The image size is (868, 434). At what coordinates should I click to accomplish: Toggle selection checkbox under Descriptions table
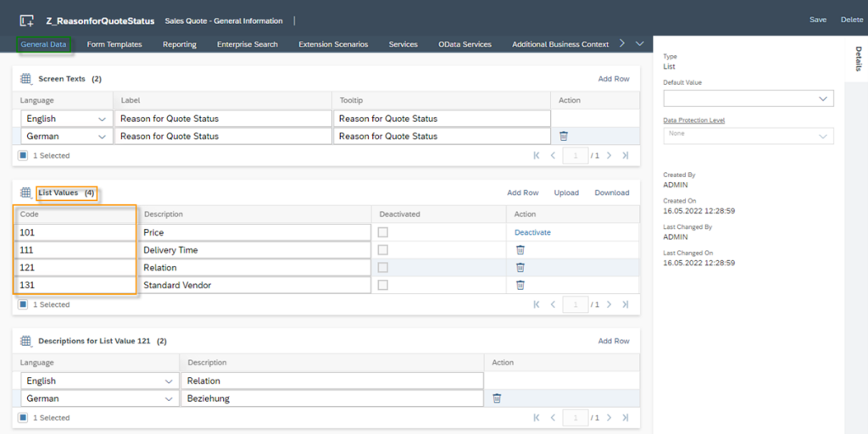click(23, 417)
